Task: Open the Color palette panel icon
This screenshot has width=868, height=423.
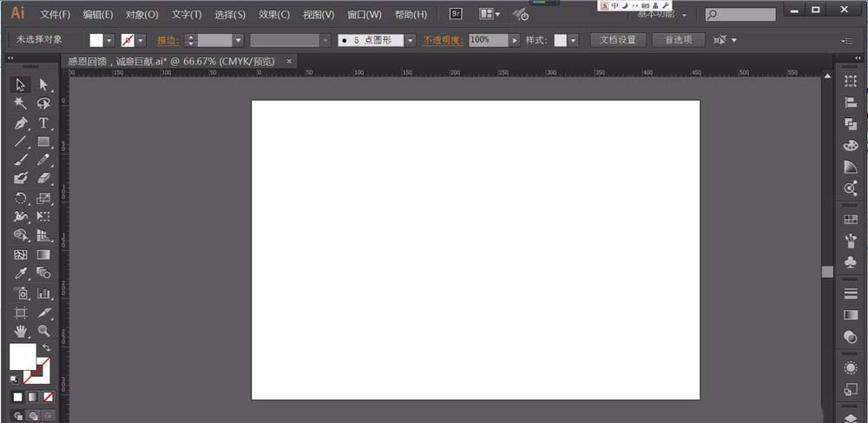Action: [x=851, y=145]
